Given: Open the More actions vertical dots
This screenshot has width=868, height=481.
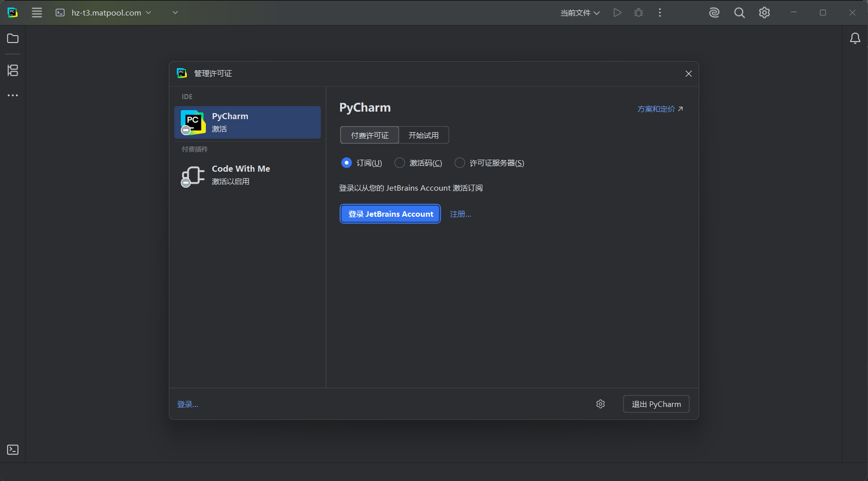Looking at the screenshot, I should point(660,13).
